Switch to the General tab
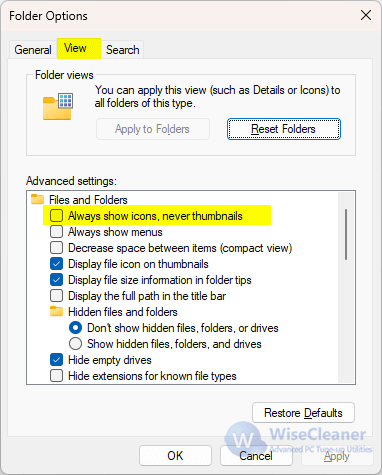Image resolution: width=382 pixels, height=475 pixels. pyautogui.click(x=33, y=50)
